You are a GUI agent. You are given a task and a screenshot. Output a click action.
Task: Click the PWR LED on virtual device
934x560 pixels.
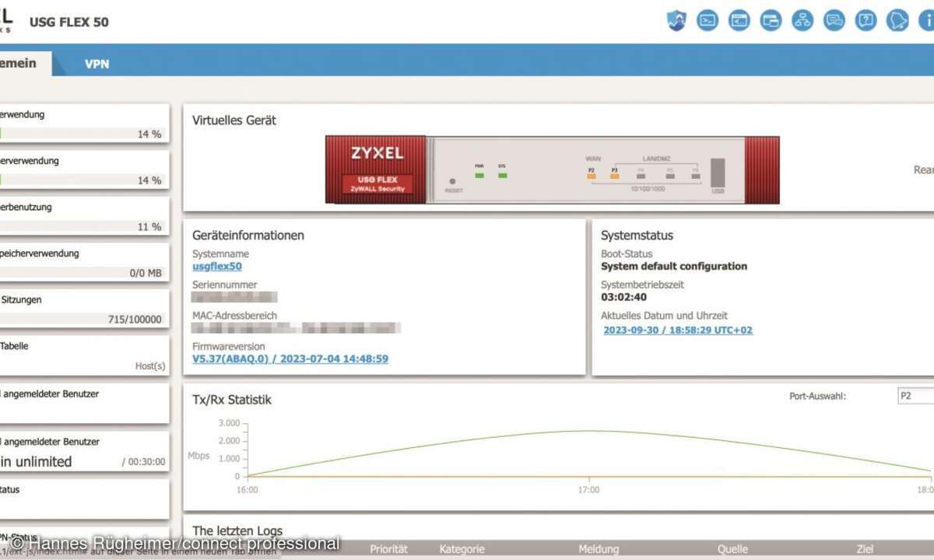click(x=479, y=175)
